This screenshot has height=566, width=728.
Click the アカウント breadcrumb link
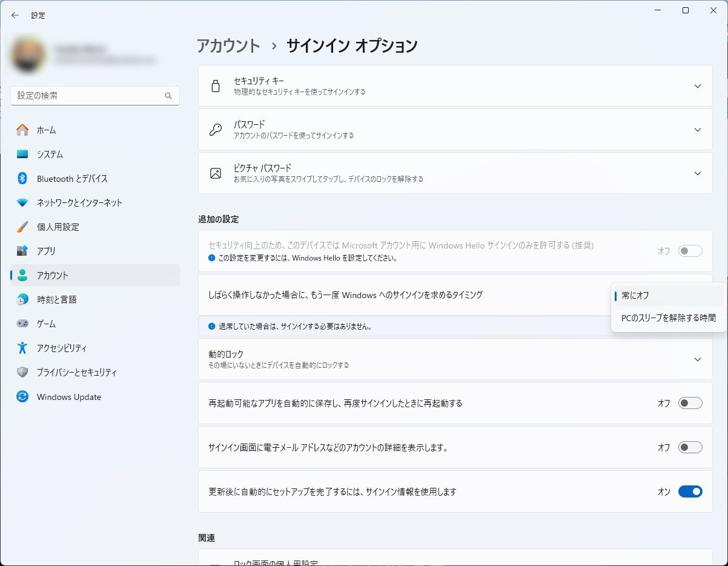coord(228,46)
